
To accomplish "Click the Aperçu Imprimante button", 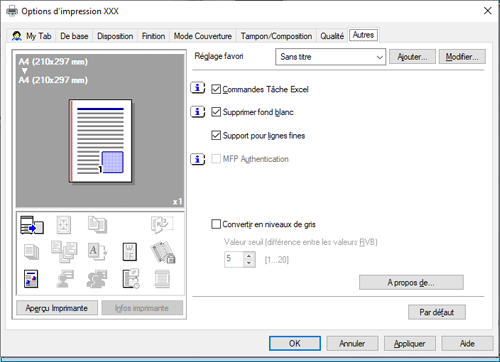I will pyautogui.click(x=57, y=308).
